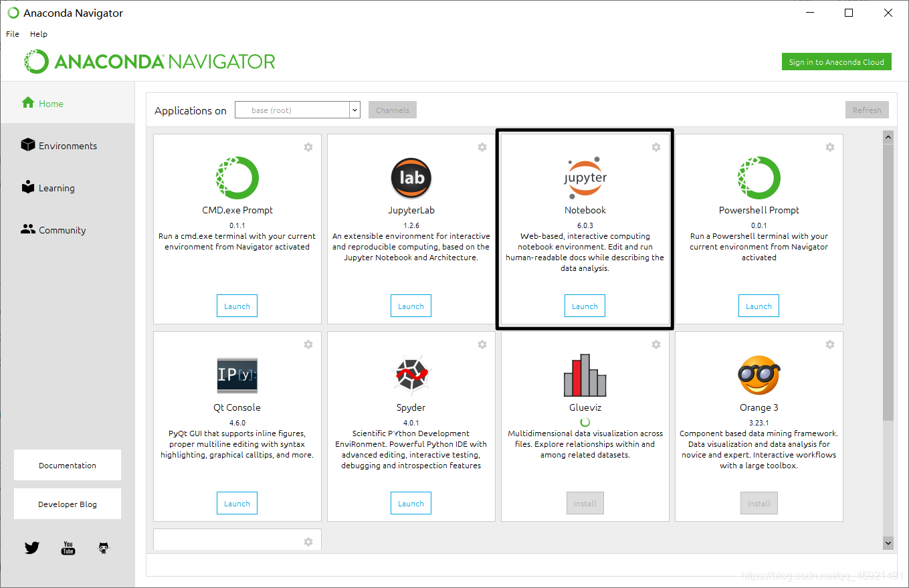Open the JupyterLab card settings gear
Screen dimensions: 909x588
coord(482,147)
